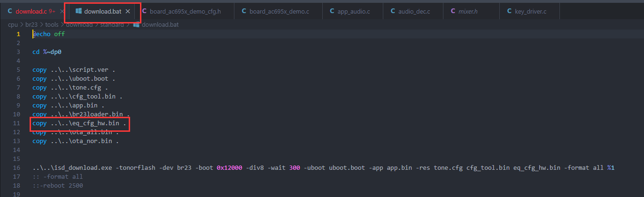
Task: Open the board_ac695x_demo.c tab
Action: point(279,11)
